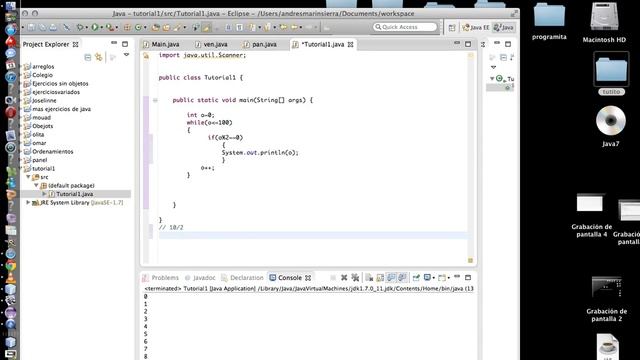Open the Java7 disc on desktop
Screen dimensions: 640x360
(x=611, y=127)
